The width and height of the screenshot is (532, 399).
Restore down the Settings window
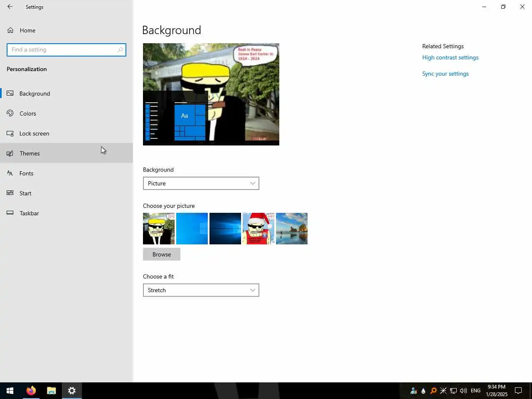(x=503, y=7)
